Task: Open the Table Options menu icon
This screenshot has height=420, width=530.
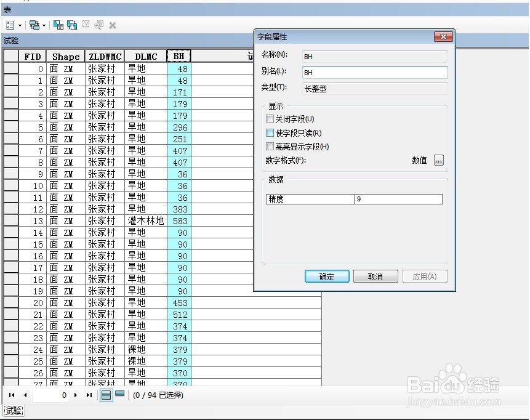Action: [9, 25]
